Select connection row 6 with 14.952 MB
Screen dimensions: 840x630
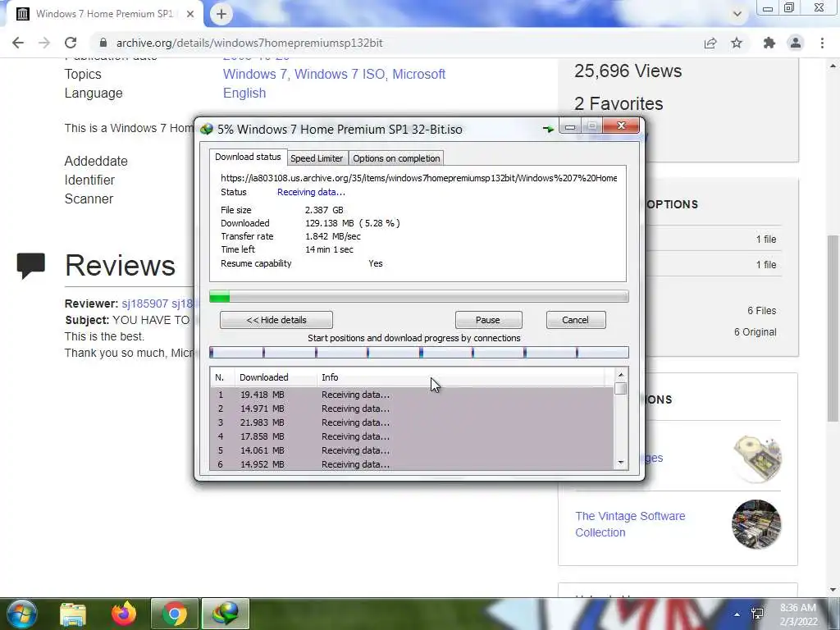[x=412, y=464]
